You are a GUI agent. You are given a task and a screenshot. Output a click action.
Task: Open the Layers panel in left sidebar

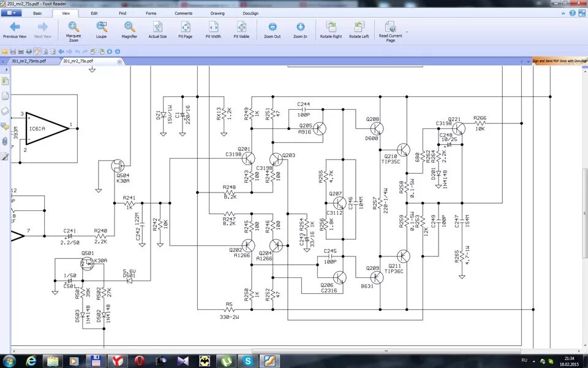[x=5, y=111]
